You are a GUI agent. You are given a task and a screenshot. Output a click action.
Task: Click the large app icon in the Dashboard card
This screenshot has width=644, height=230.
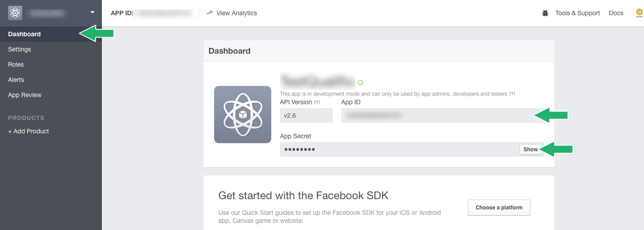[243, 115]
